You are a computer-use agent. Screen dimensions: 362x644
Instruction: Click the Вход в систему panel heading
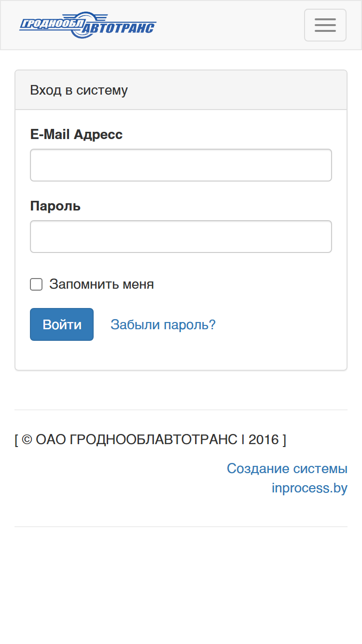pos(79,90)
